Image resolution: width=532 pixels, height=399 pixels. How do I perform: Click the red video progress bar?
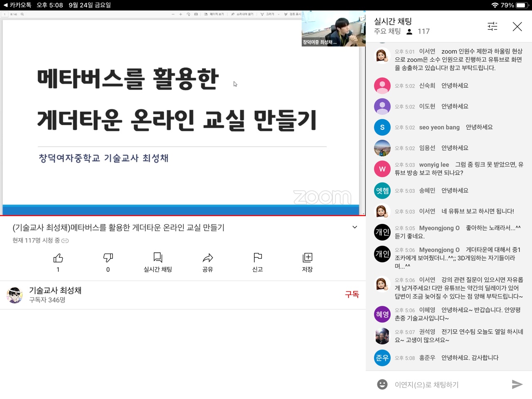point(183,216)
